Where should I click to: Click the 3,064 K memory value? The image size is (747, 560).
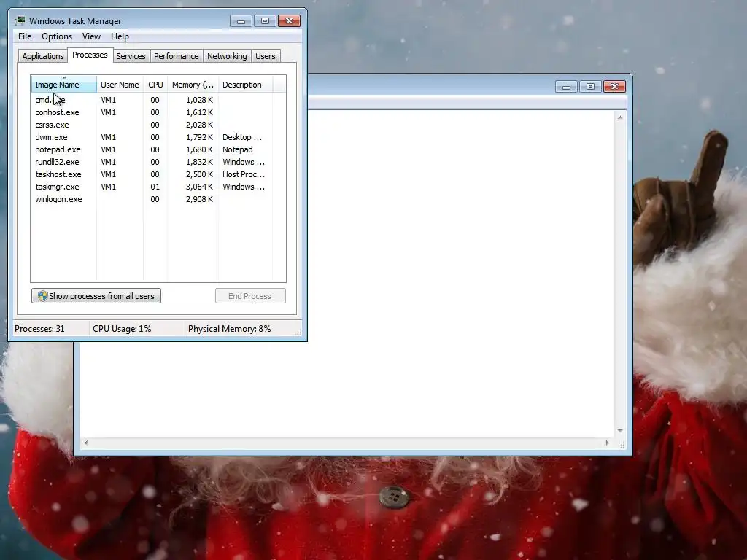199,187
